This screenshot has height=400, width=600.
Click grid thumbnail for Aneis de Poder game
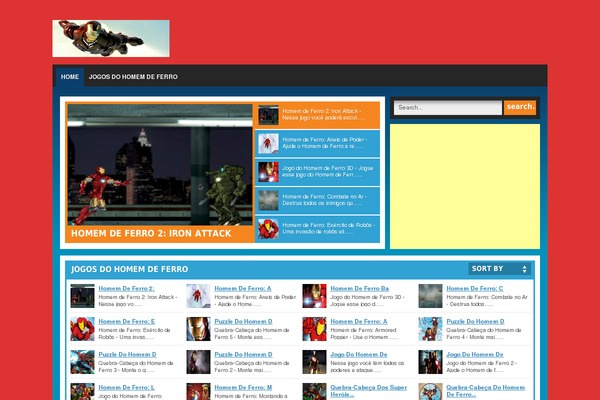coord(198,296)
